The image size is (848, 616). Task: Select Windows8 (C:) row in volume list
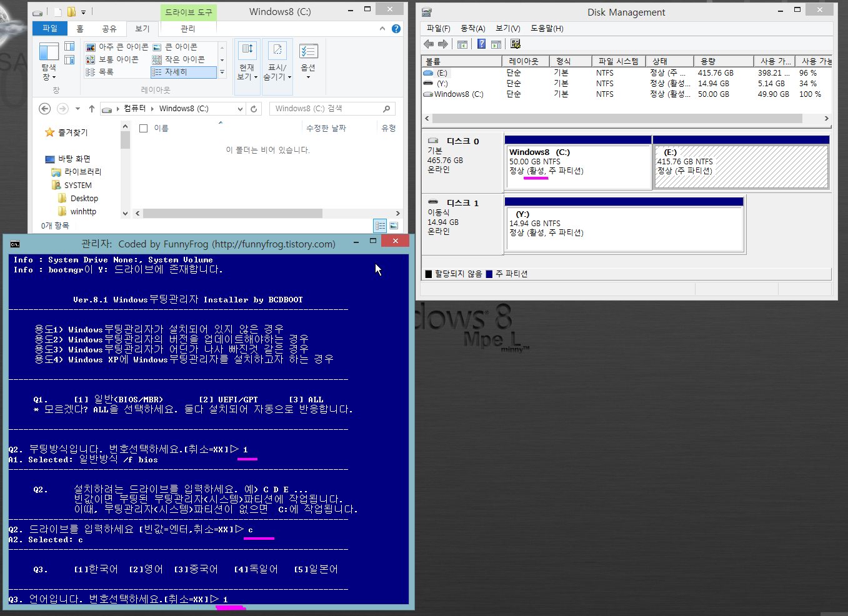627,94
